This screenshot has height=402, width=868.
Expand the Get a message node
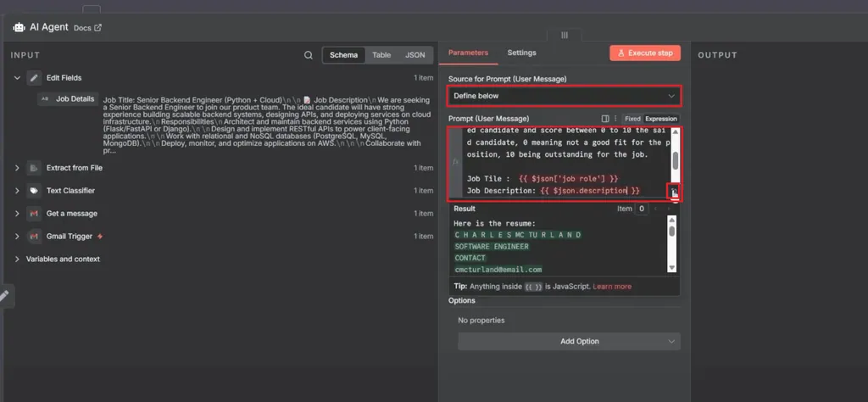(17, 213)
